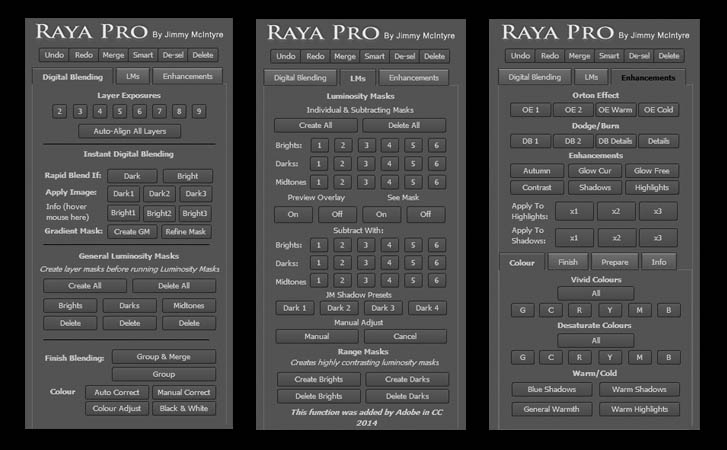Click Redo in the Enhancements panel
This screenshot has width=727, height=450.
(x=550, y=56)
